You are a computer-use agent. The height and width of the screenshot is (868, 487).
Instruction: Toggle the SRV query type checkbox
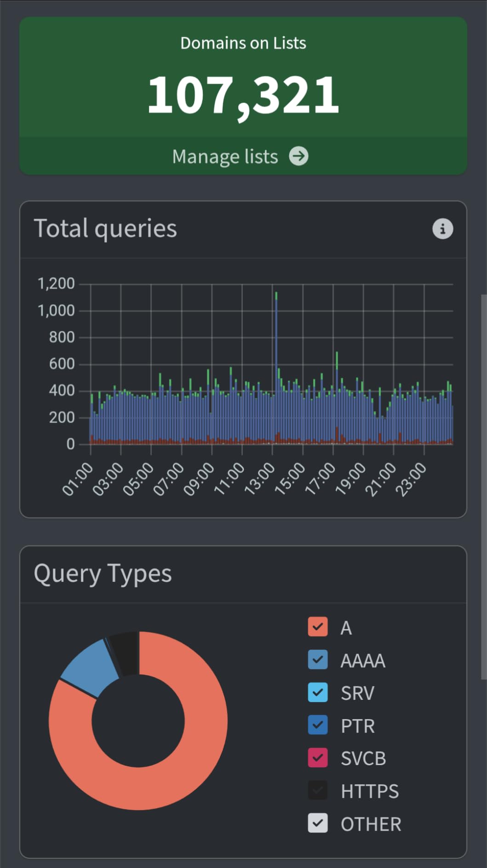[x=318, y=692]
